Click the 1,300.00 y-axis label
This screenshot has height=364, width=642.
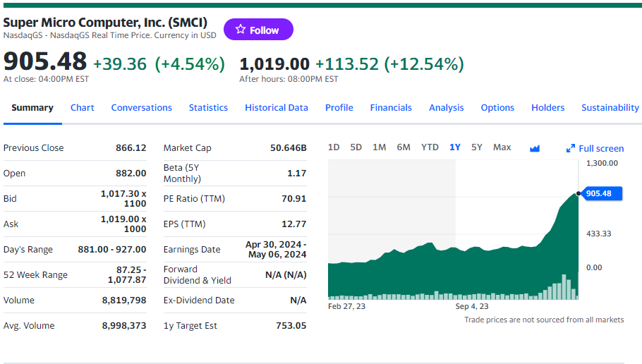coord(602,163)
